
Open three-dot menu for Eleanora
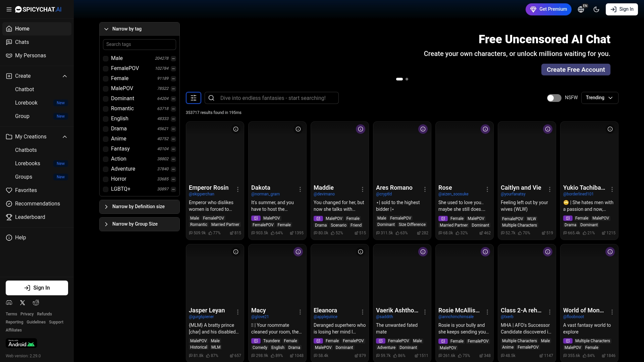(x=363, y=312)
